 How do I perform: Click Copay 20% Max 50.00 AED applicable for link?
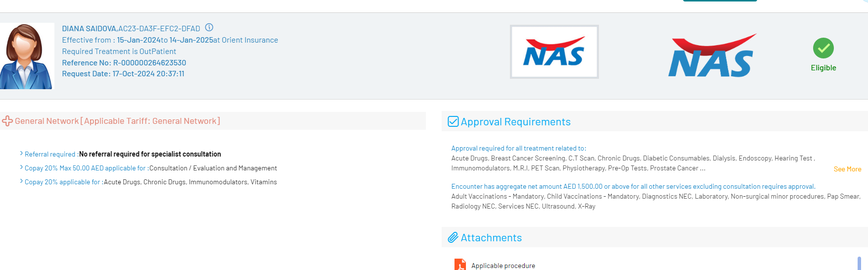click(x=87, y=168)
